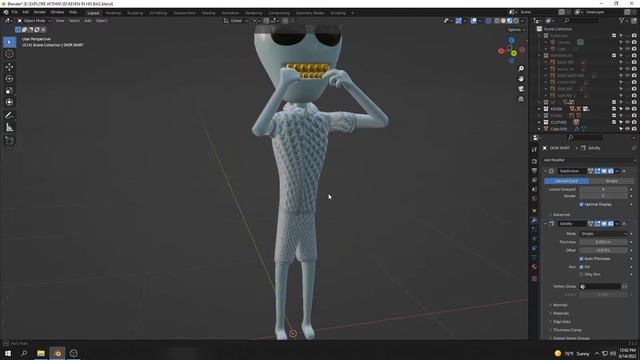Open the Render menu
This screenshot has height=360, width=640.
point(40,12)
